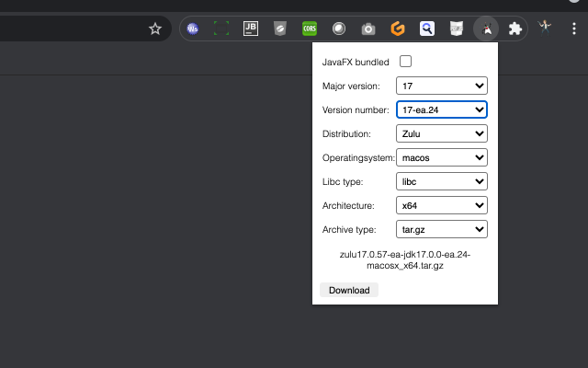Click the purple Ws extension icon
This screenshot has width=588, height=368.
click(192, 29)
